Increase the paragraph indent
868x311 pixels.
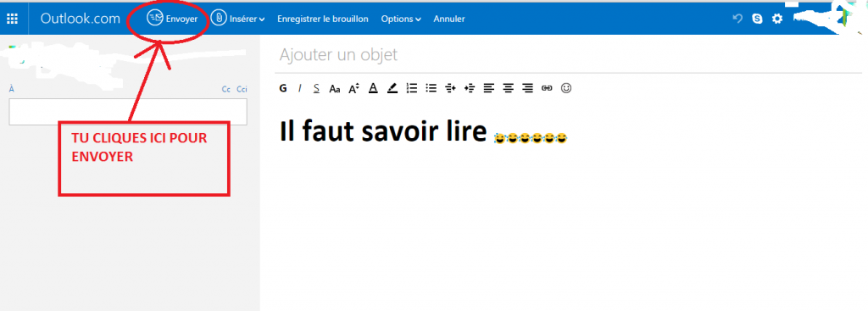pos(470,88)
